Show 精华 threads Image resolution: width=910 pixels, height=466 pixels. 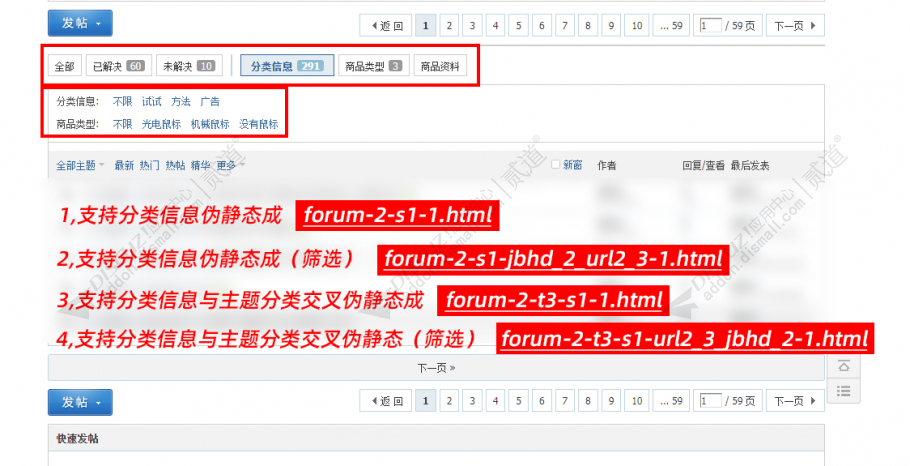click(x=201, y=165)
